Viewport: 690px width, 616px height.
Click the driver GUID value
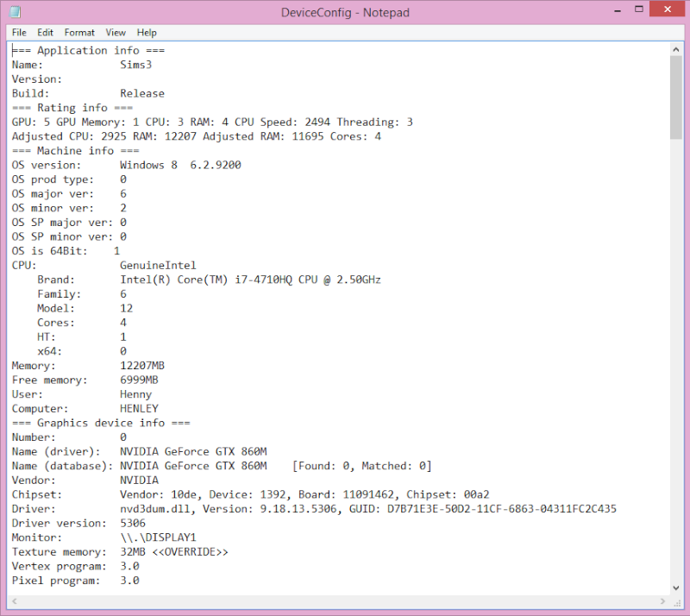pyautogui.click(x=502, y=509)
